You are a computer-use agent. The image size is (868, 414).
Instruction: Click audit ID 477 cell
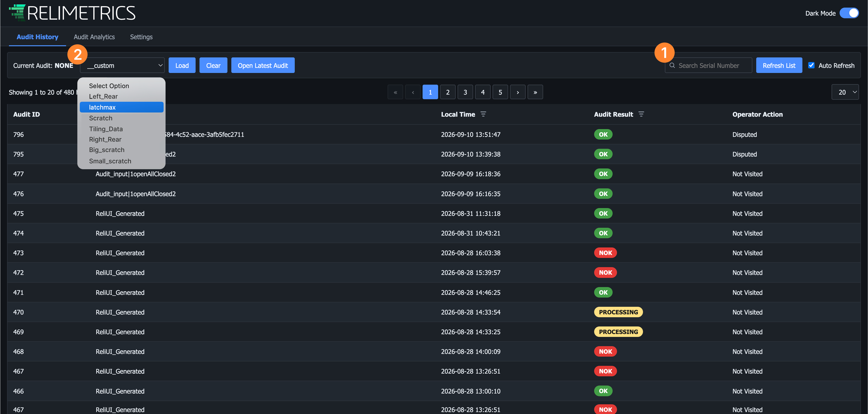tap(19, 174)
